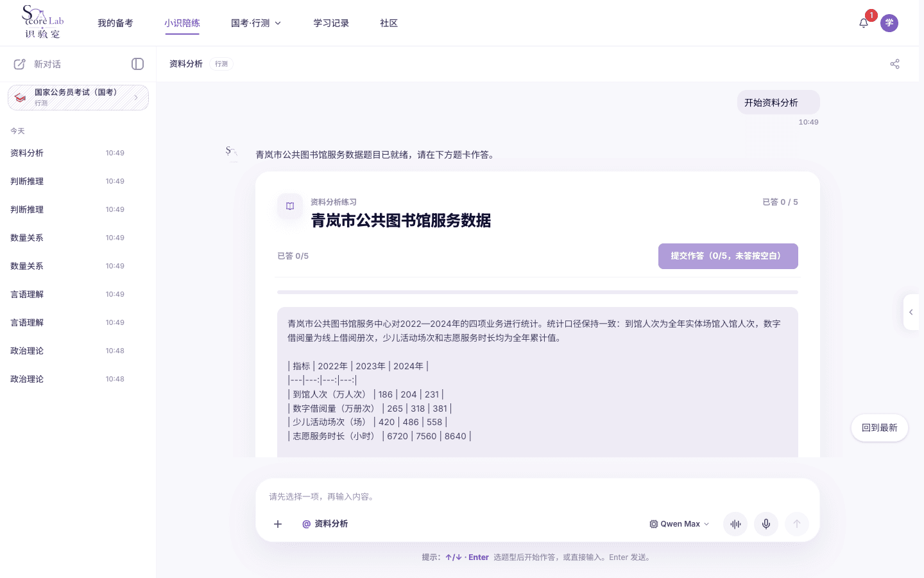Image resolution: width=924 pixels, height=578 pixels.
Task: Click the 开始资料分析 message bubble
Action: [778, 102]
